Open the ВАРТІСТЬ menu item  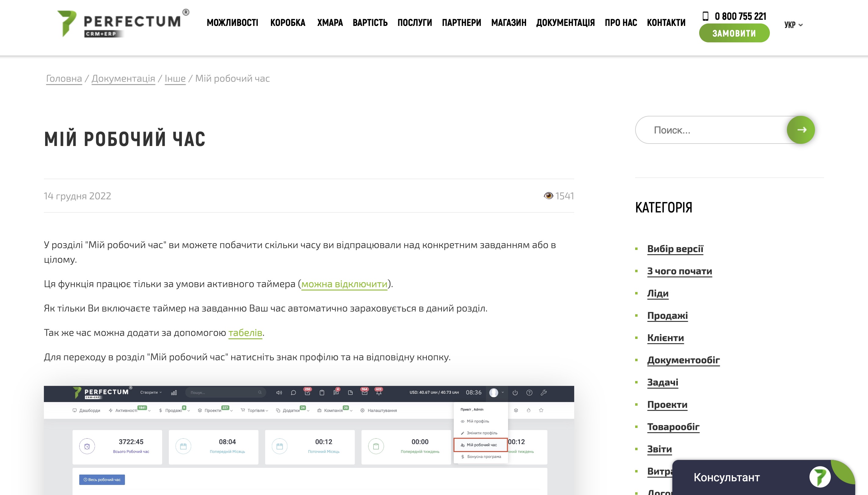[370, 23]
